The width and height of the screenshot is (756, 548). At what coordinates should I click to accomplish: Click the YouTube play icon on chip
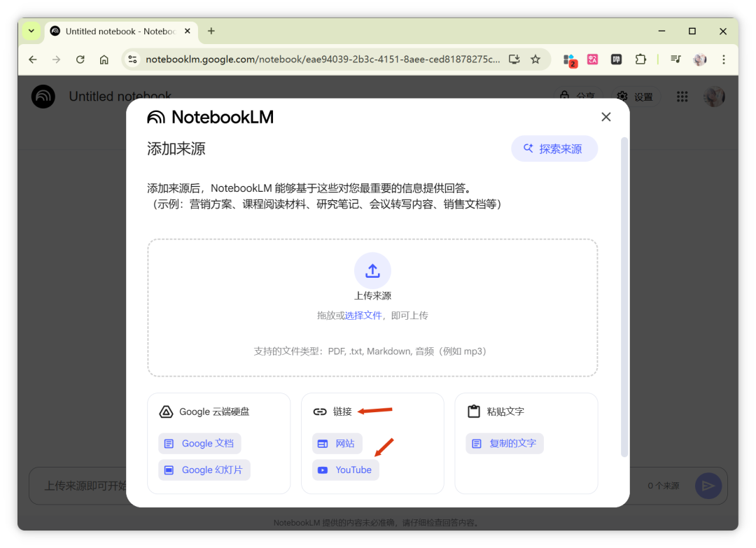coord(323,470)
